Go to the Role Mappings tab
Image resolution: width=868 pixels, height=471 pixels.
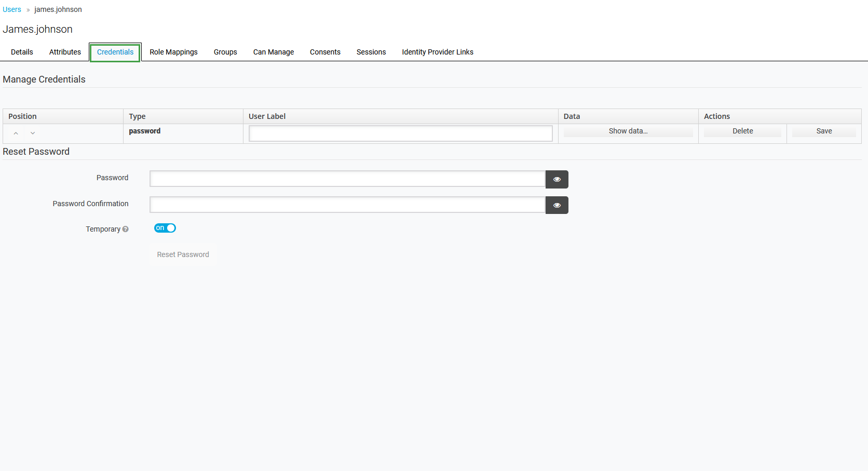tap(173, 52)
